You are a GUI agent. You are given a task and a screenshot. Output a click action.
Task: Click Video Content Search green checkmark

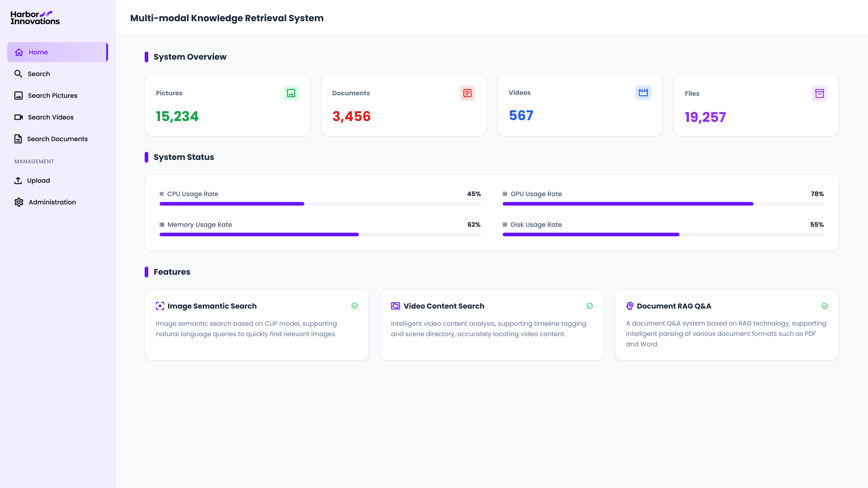(590, 306)
